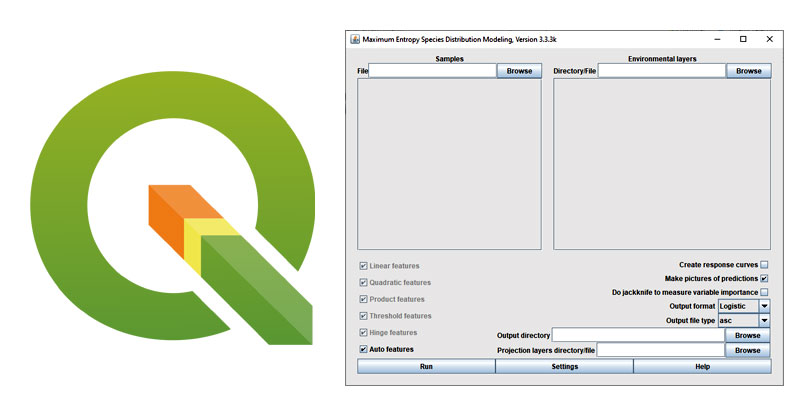The width and height of the screenshot is (800, 418).
Task: Focus the Output directory text field
Action: [638, 335]
